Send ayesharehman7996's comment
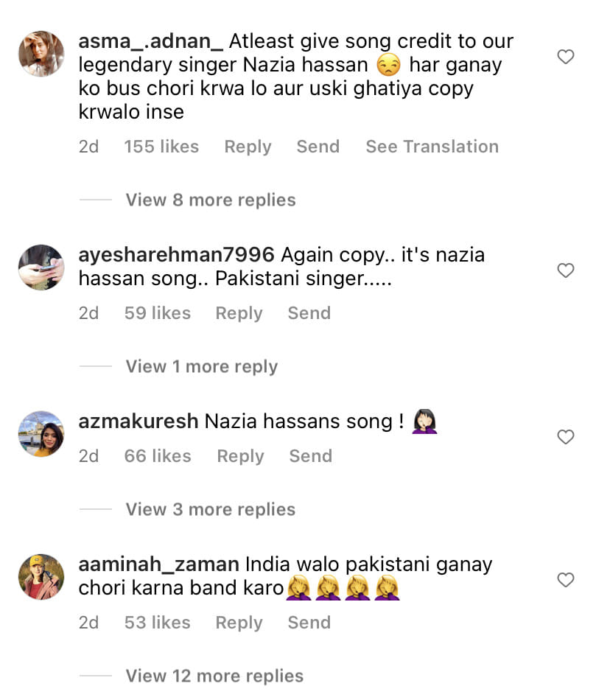610x700 pixels. [309, 313]
